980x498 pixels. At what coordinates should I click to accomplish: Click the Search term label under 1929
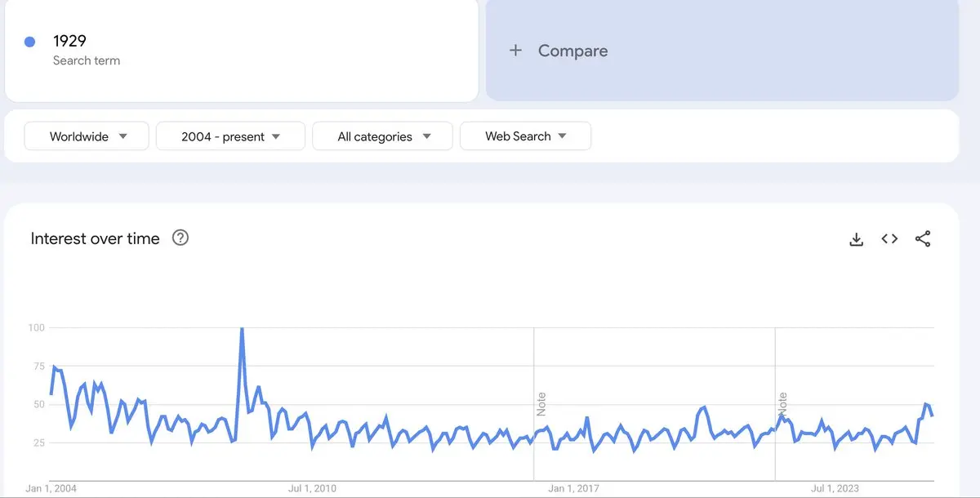(87, 60)
